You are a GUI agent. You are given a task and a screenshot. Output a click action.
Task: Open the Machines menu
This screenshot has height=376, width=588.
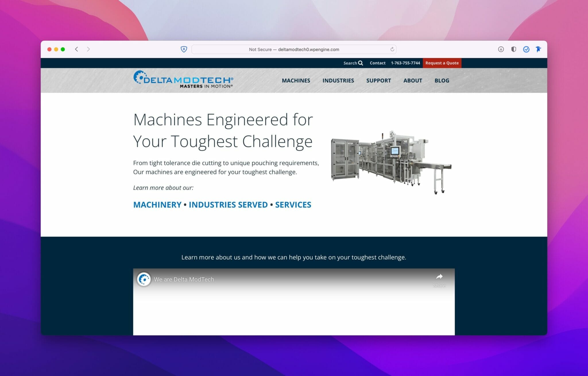point(296,81)
